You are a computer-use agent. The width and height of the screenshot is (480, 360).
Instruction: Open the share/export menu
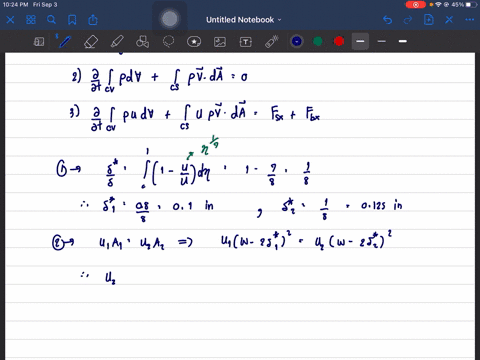[93, 20]
